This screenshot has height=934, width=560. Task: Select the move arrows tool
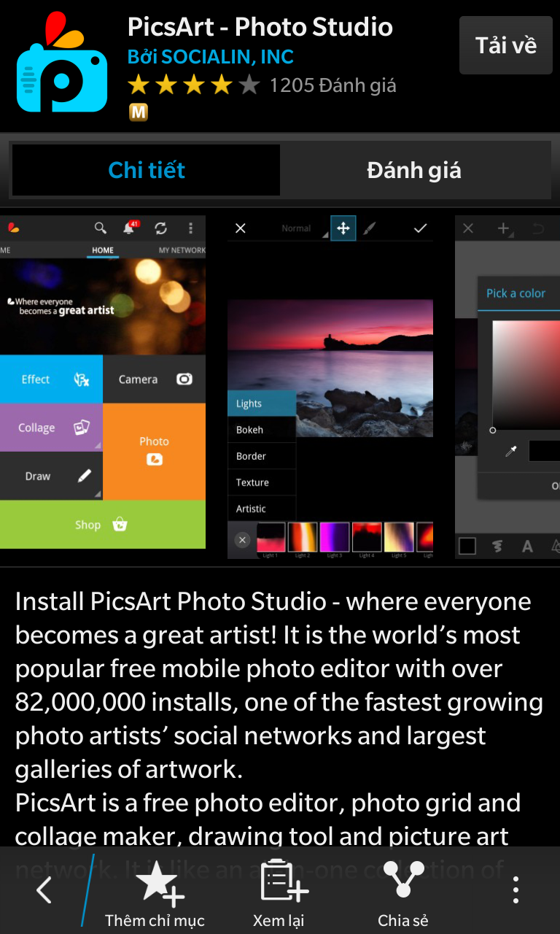click(x=343, y=228)
